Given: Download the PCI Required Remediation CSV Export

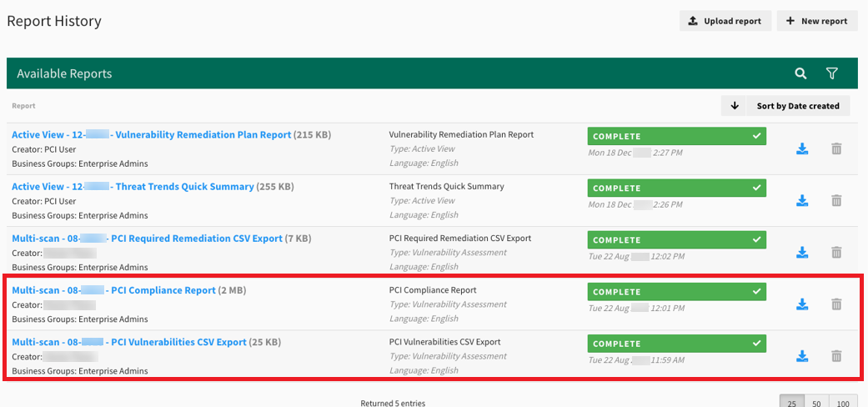Looking at the screenshot, I should tap(802, 252).
